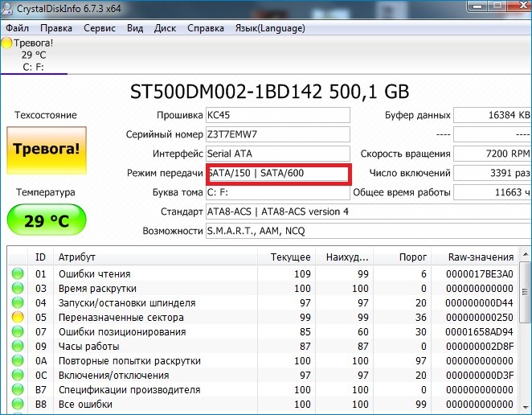
Task: Click green status orb for Время раскрутки row
Action: [18, 289]
